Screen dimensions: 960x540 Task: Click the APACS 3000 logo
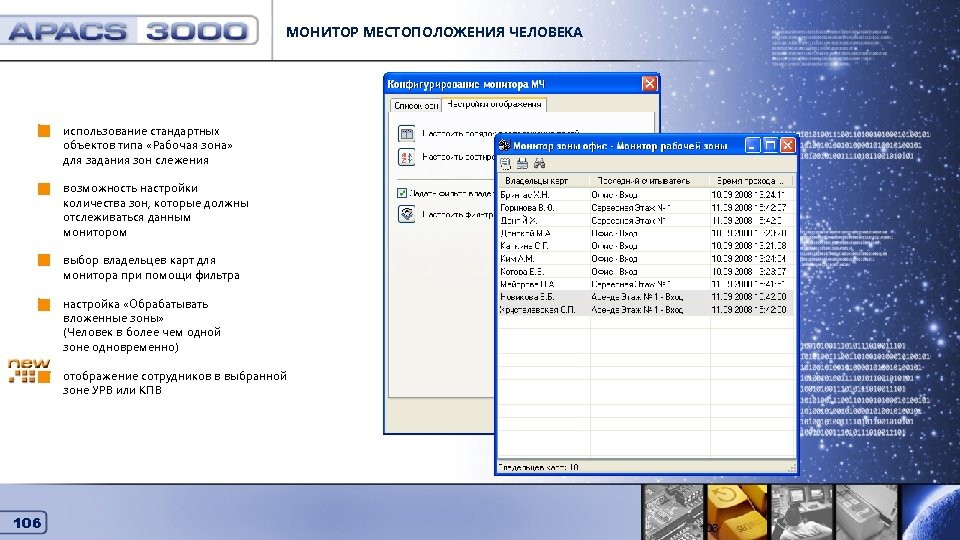click(x=129, y=31)
